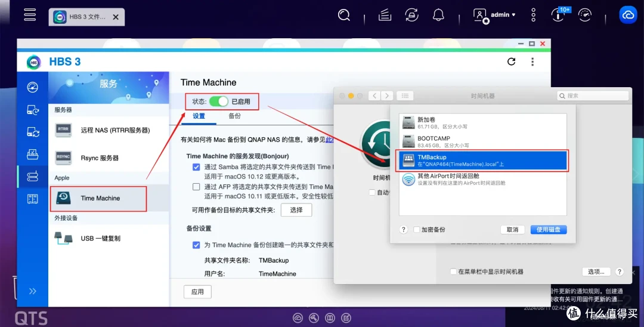Open help in disk selection dialog

tap(403, 230)
